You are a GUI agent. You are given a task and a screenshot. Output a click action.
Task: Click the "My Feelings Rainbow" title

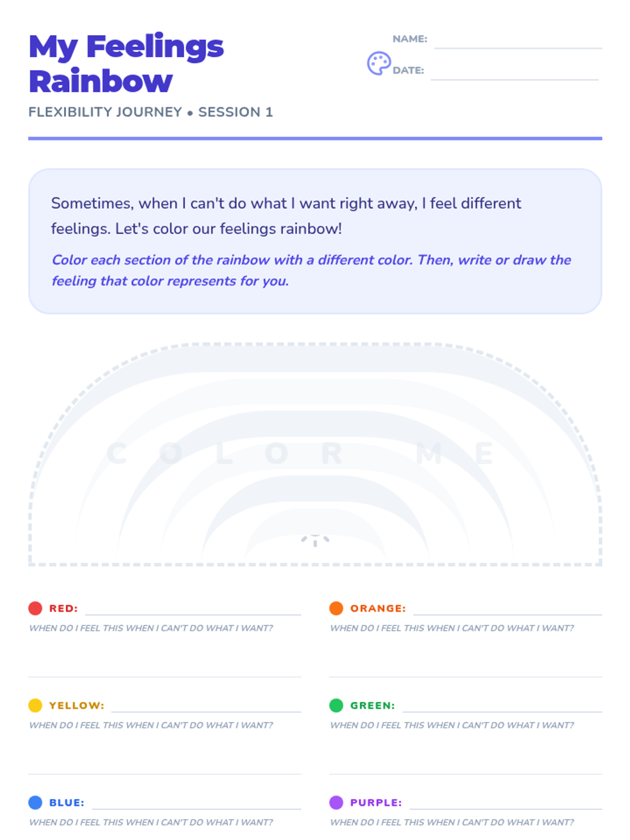pyautogui.click(x=126, y=63)
